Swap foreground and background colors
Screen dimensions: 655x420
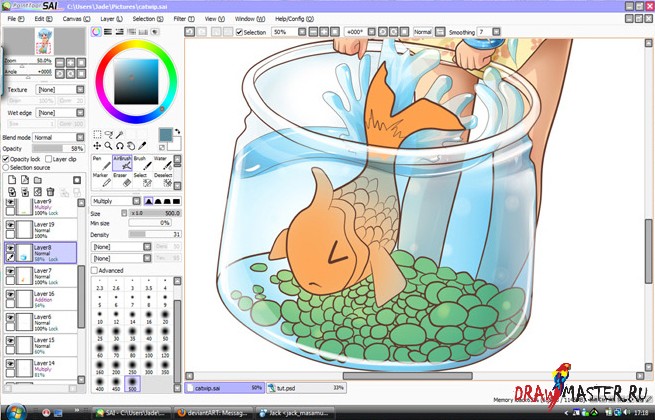178,131
